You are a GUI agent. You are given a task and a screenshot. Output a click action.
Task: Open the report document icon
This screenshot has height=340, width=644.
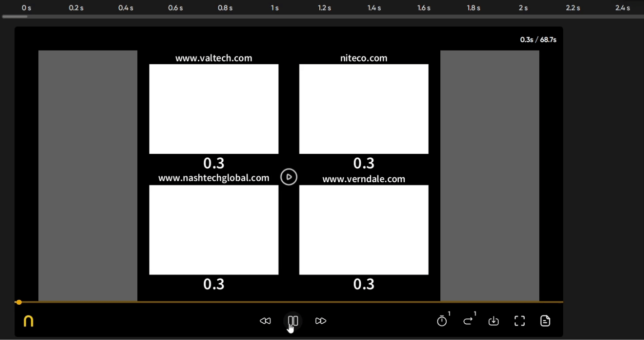pyautogui.click(x=545, y=321)
